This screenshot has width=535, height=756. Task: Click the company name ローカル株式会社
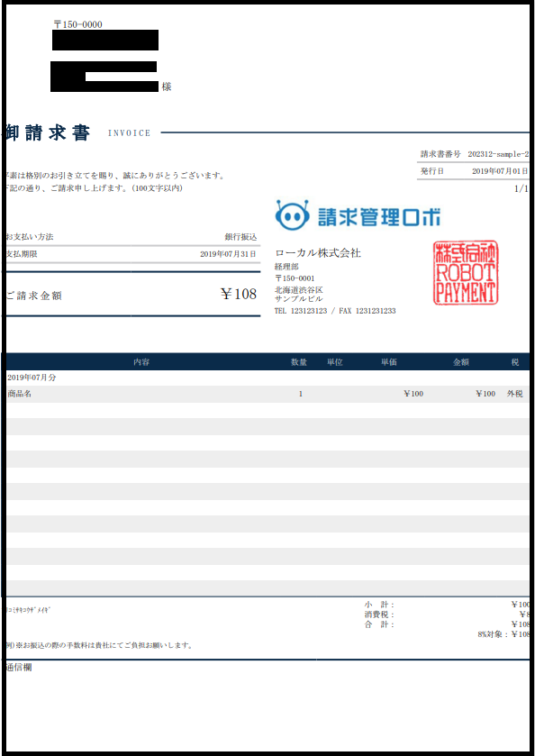point(318,253)
